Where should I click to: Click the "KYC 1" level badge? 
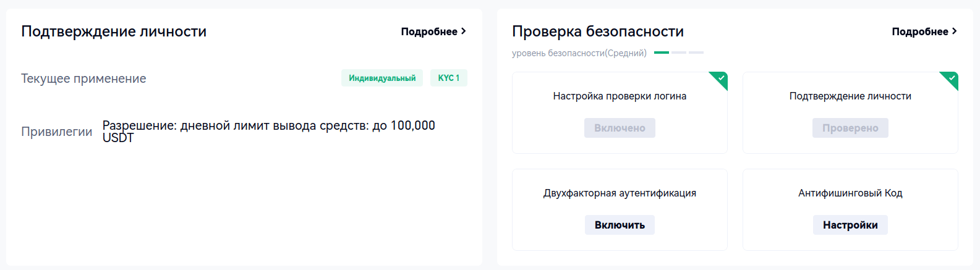pyautogui.click(x=449, y=78)
